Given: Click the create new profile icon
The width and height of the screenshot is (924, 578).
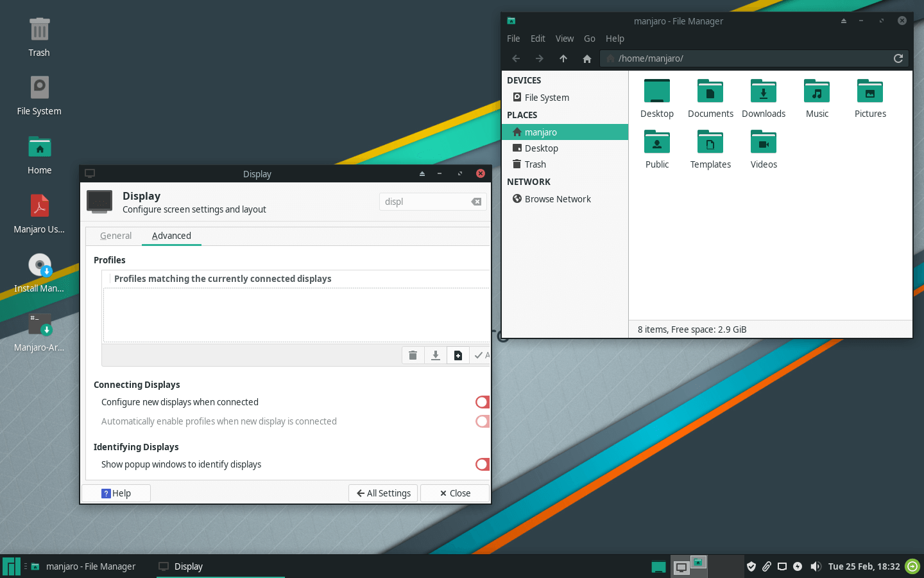Looking at the screenshot, I should [458, 355].
